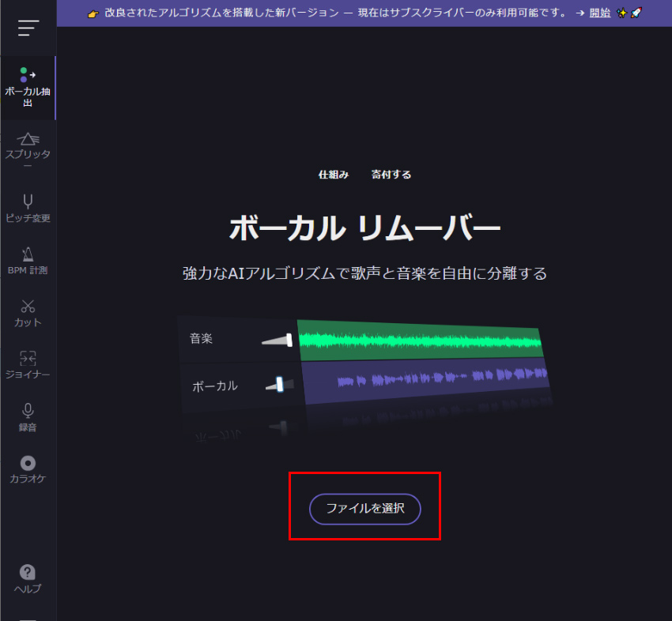672x621 pixels.
Task: Open the BPM 計測 metronome tool
Action: 28,261
